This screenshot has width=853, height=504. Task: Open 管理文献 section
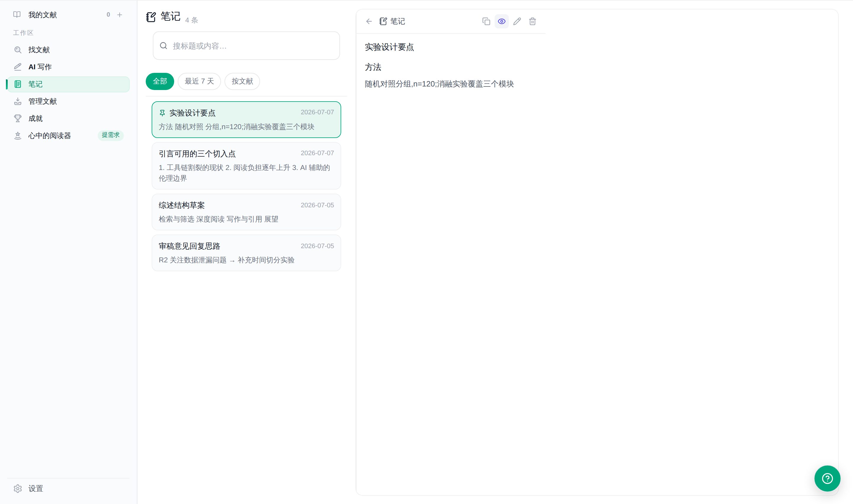click(x=68, y=101)
